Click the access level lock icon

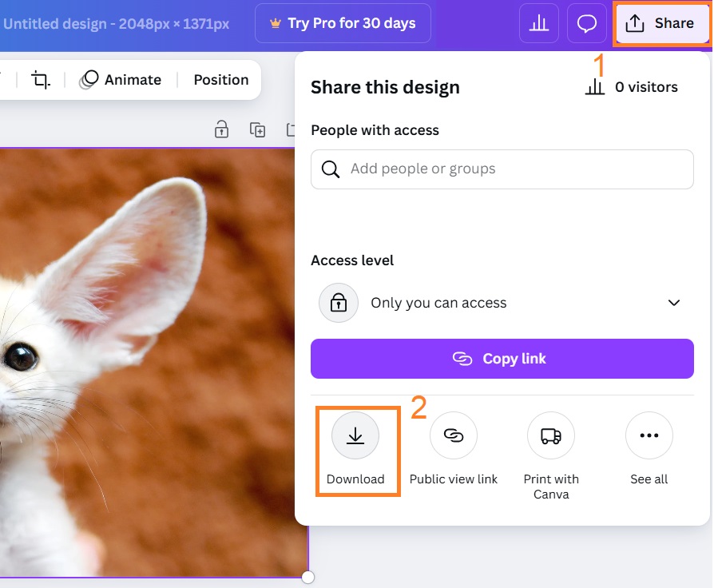click(x=339, y=303)
